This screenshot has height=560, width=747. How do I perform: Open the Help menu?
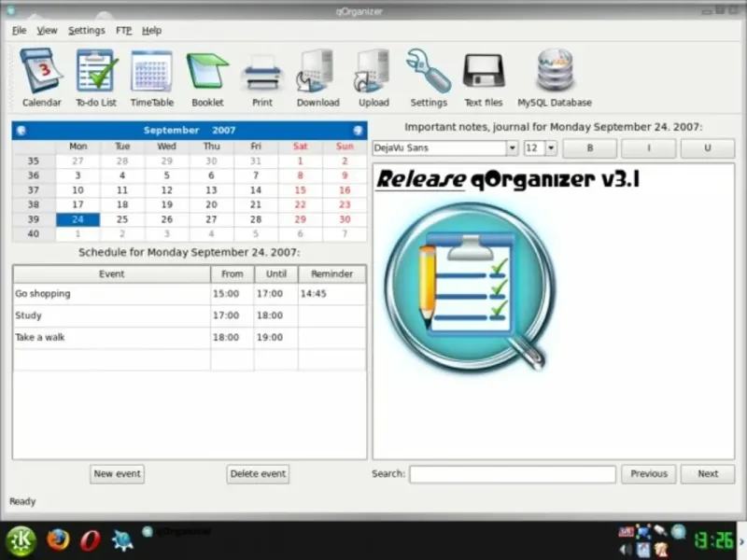tap(151, 31)
